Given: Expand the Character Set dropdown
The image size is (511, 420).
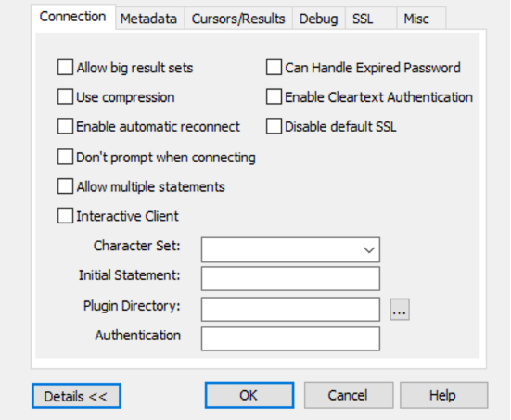Looking at the screenshot, I should point(290,250).
